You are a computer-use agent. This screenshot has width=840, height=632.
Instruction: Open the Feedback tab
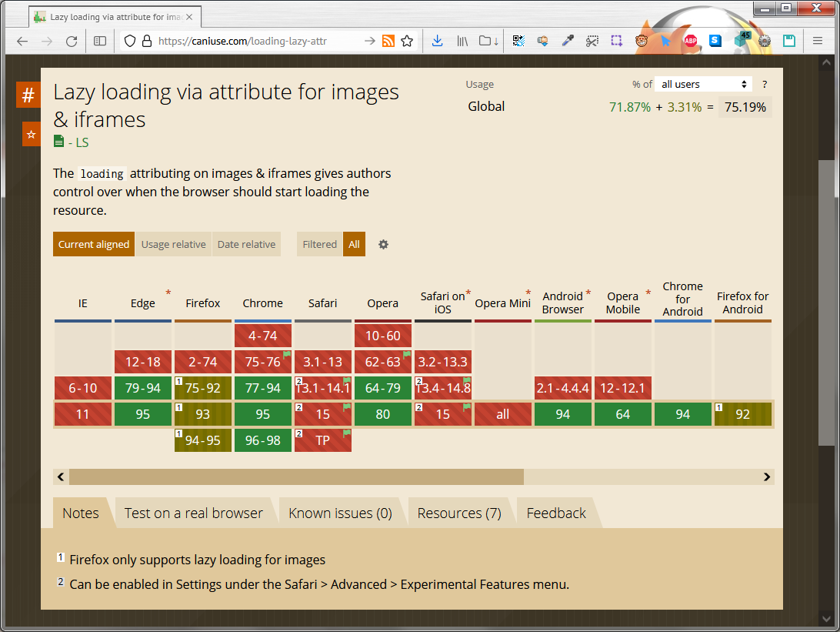pyautogui.click(x=556, y=513)
